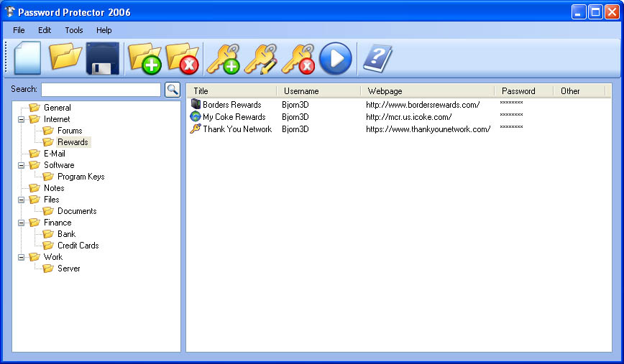Click the Thank You Network key icon
The width and height of the screenshot is (624, 364).
click(196, 129)
